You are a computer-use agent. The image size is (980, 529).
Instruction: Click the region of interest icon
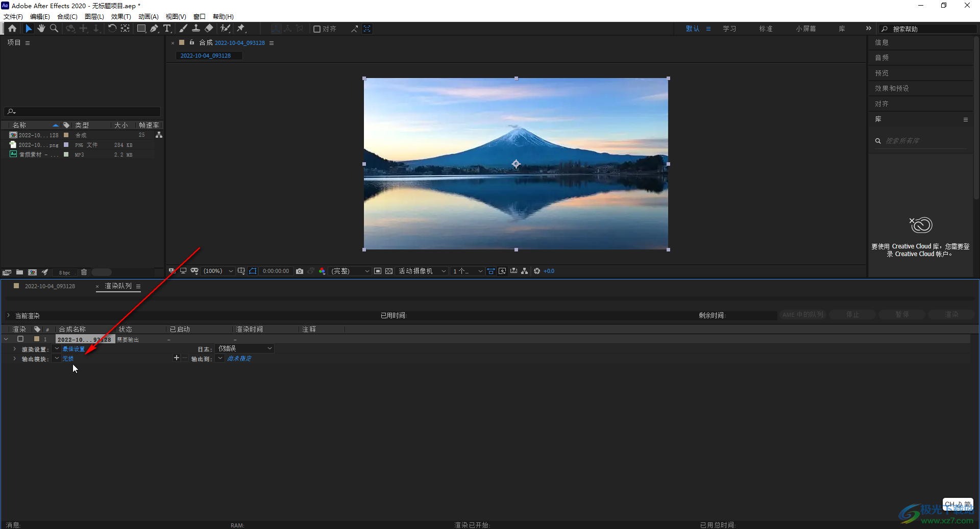click(x=378, y=271)
